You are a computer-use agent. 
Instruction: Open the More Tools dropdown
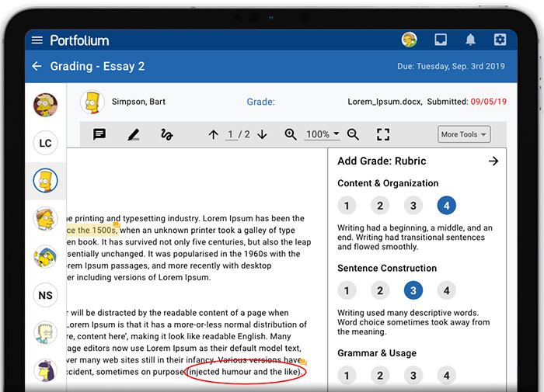464,134
